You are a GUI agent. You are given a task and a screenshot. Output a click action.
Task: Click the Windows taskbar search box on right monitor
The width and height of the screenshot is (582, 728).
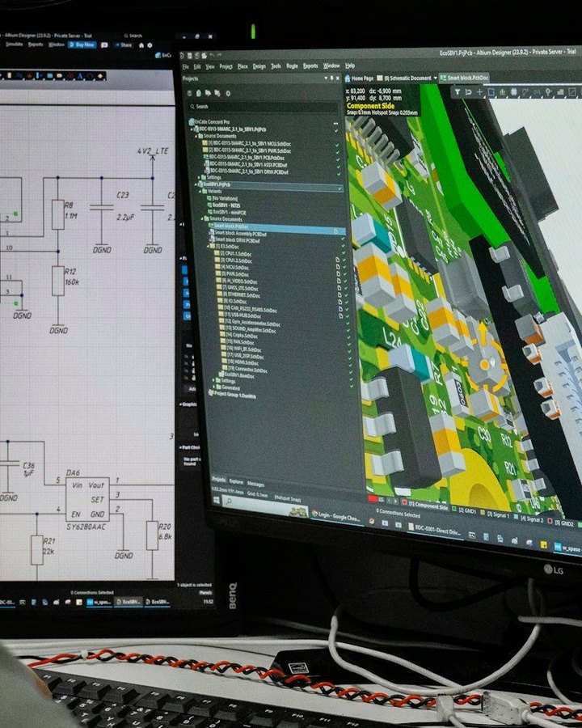click(x=264, y=506)
